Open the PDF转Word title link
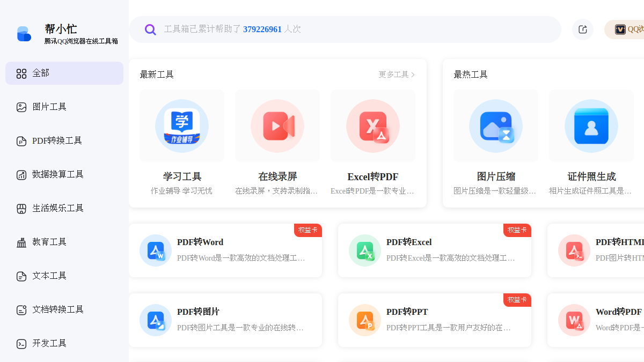 click(x=200, y=242)
